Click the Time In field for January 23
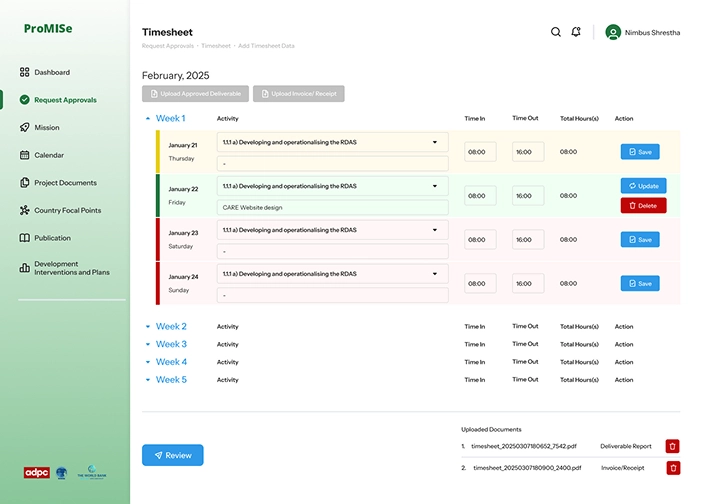Viewport: 710px width, 504px height. tap(480, 240)
